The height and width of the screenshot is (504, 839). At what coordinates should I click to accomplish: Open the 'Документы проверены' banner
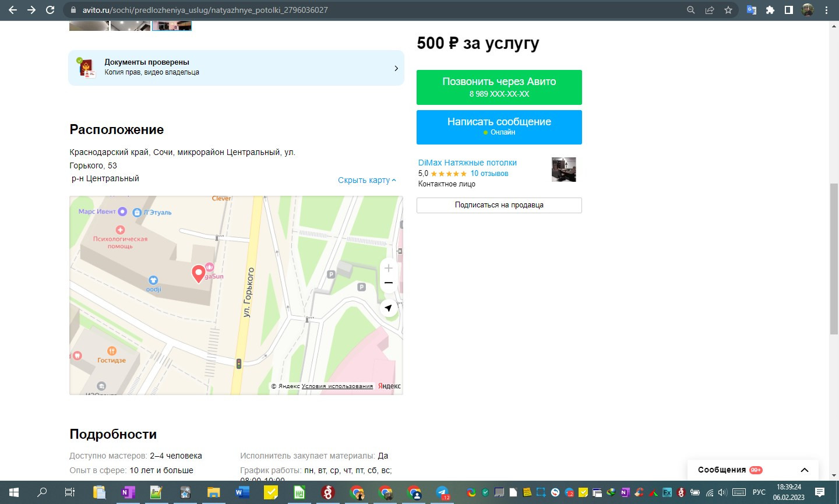(236, 68)
